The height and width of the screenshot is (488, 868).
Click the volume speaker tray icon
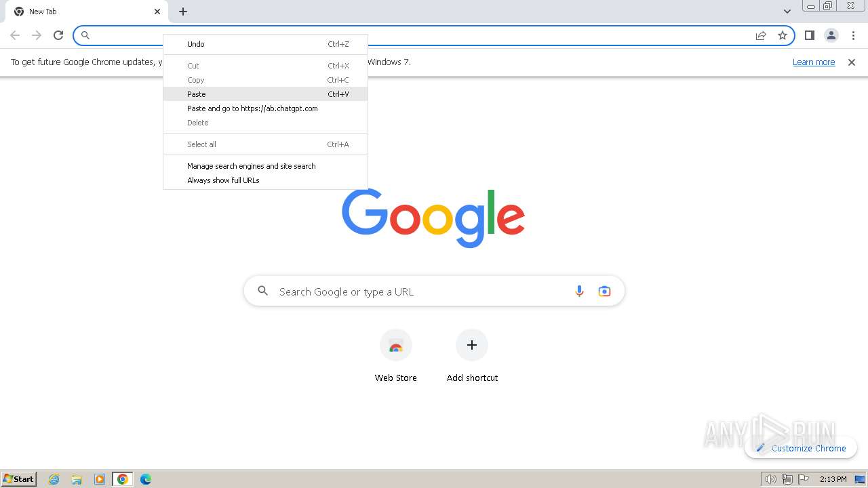[770, 479]
